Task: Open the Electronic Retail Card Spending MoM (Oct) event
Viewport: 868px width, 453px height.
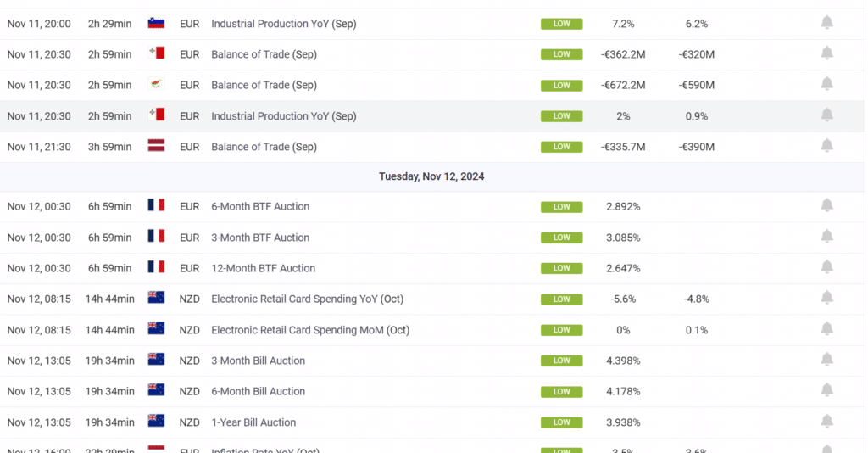Action: coord(309,330)
